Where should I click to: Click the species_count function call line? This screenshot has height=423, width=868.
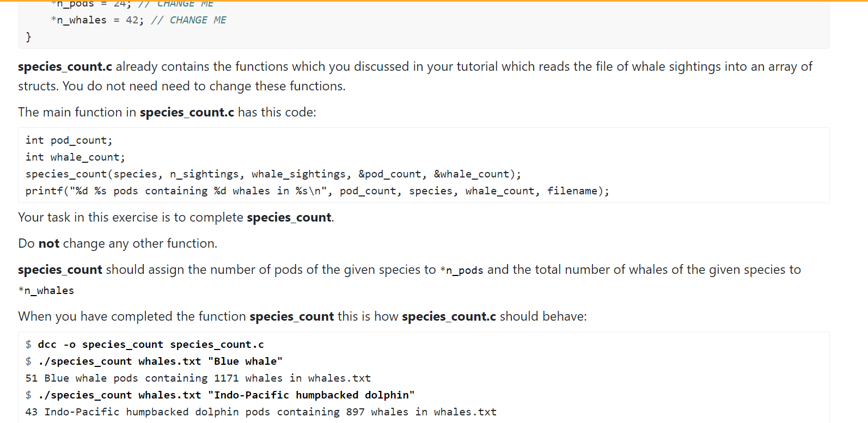273,174
